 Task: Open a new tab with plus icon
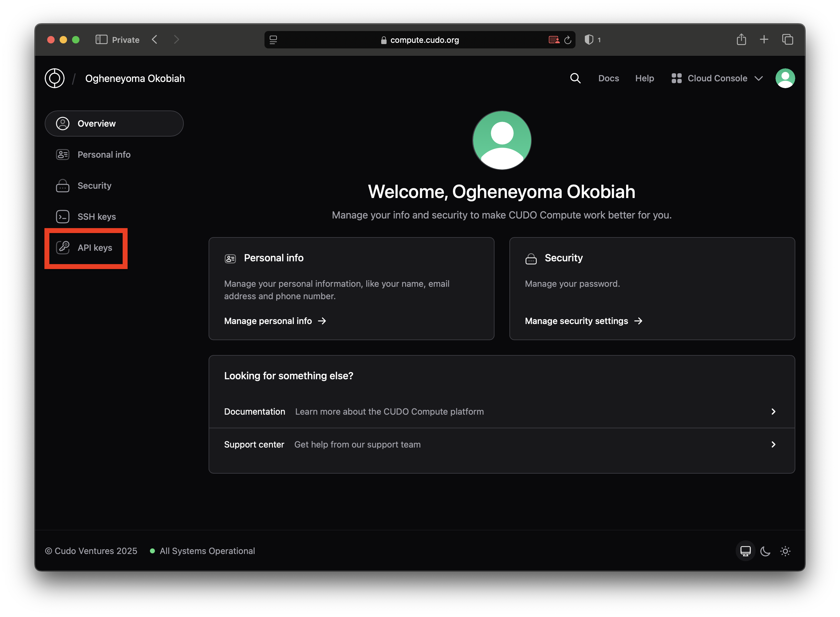(x=764, y=39)
